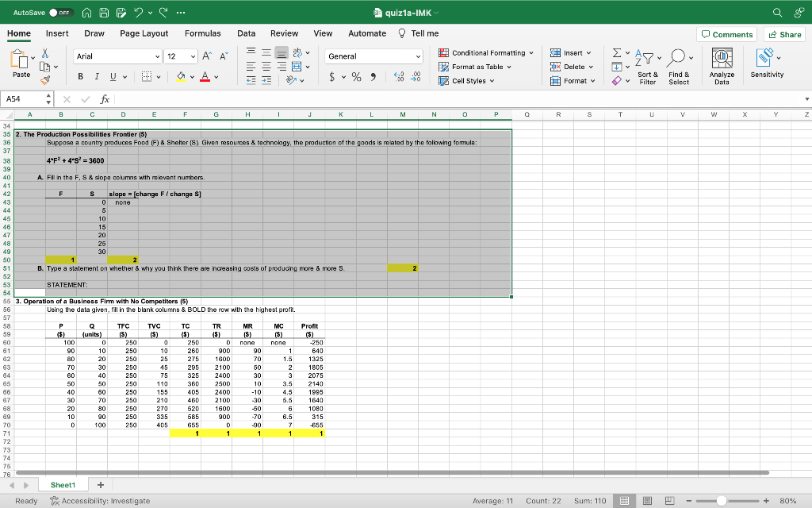Screen dimensions: 812x508
Task: Toggle bold formatting
Action: click(82, 77)
